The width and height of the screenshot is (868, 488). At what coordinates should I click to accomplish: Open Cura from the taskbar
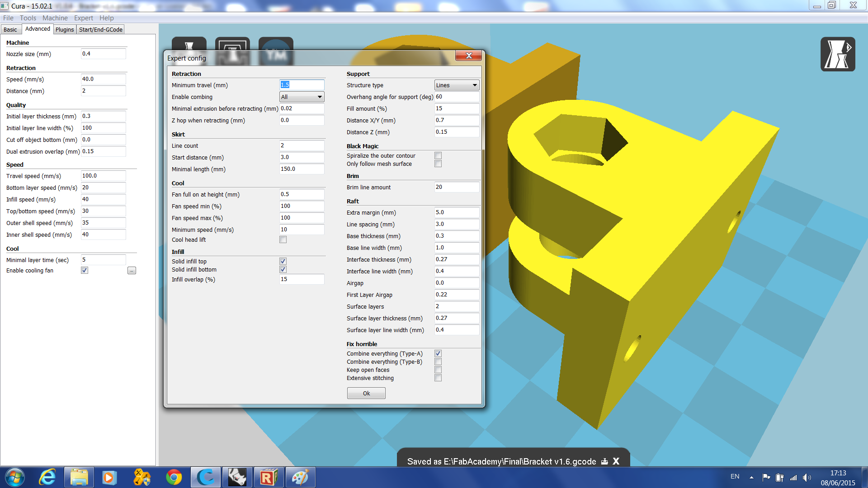[206, 477]
